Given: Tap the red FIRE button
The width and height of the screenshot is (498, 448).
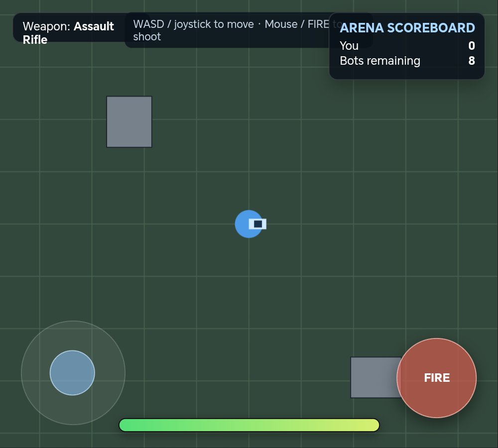Looking at the screenshot, I should pos(436,378).
